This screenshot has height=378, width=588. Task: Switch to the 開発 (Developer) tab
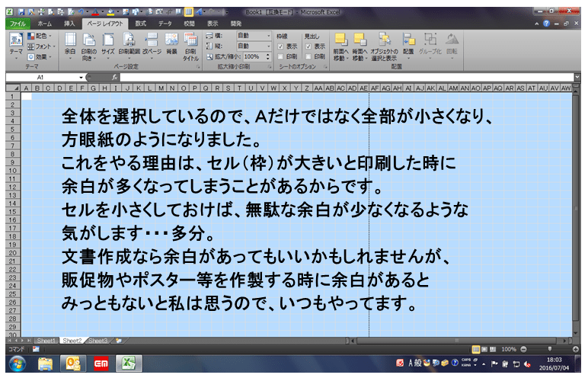[236, 24]
